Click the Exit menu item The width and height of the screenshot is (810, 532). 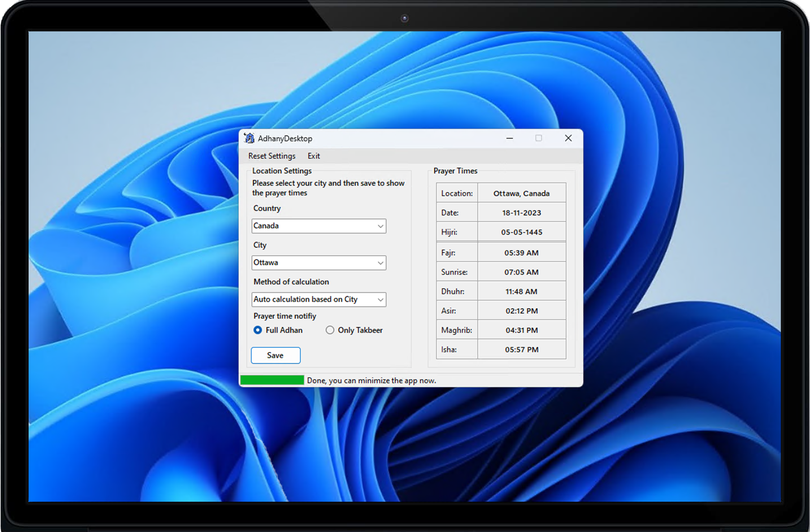click(313, 156)
